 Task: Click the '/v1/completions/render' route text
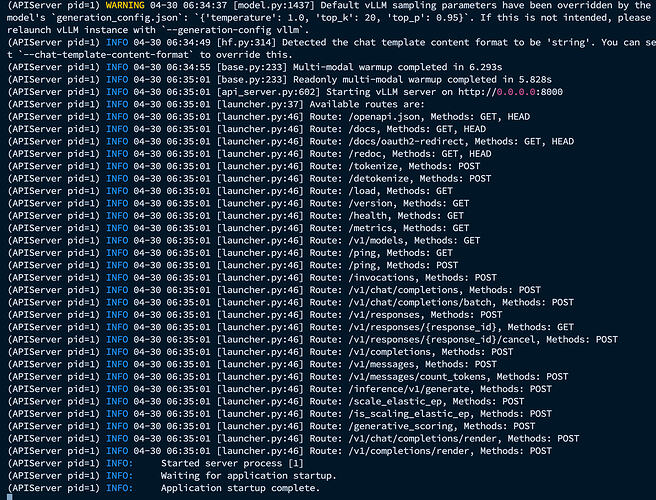click(409, 451)
